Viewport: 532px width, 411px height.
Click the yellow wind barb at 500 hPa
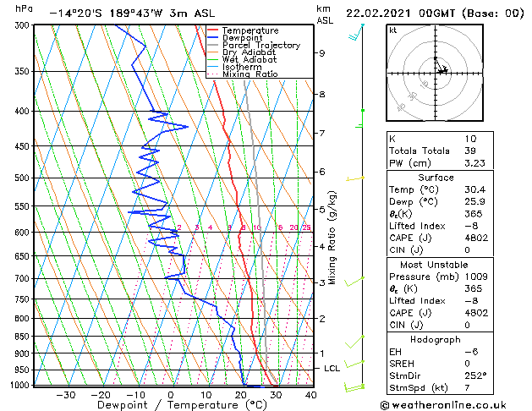click(355, 178)
